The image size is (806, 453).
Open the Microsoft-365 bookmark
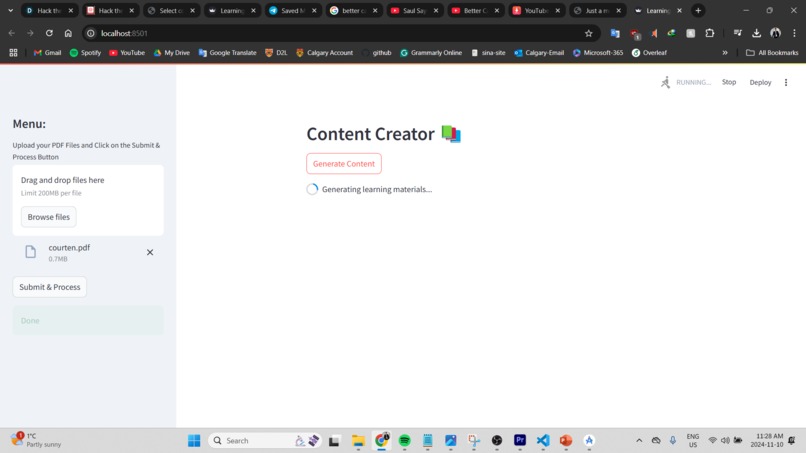(598, 52)
